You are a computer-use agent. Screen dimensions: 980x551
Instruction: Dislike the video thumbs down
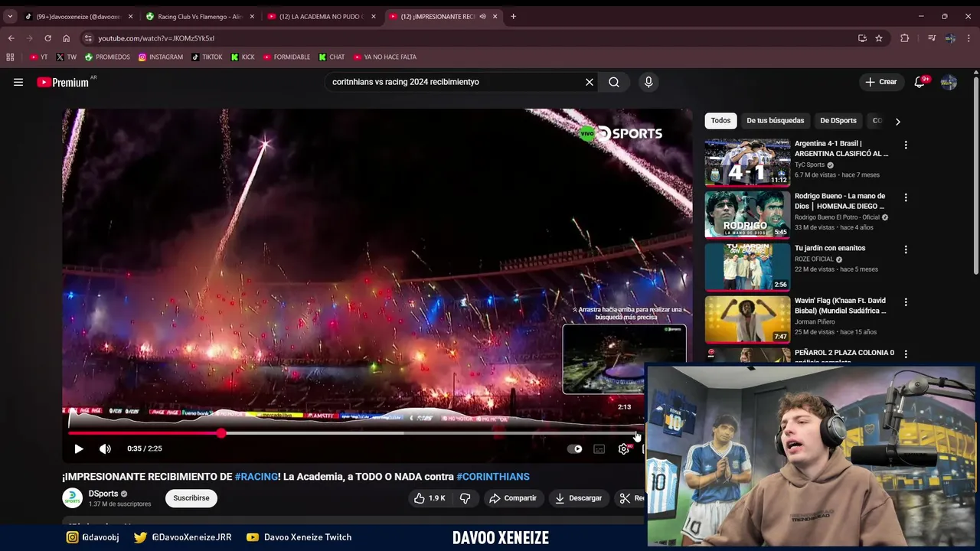[x=465, y=498]
